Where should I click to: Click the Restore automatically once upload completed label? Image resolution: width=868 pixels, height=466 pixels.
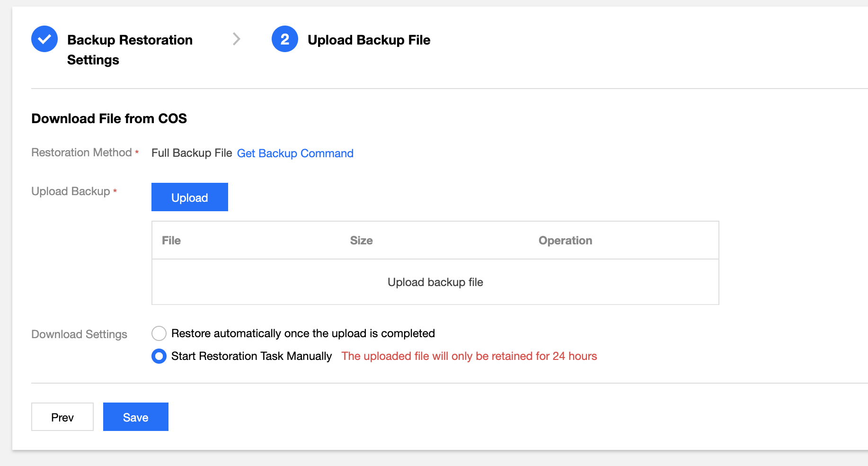(x=303, y=333)
